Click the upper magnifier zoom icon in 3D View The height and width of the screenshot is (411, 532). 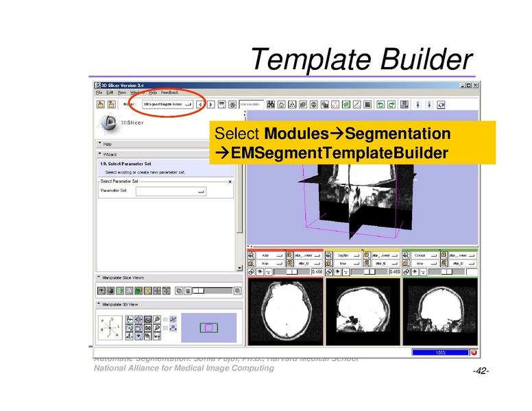click(157, 319)
